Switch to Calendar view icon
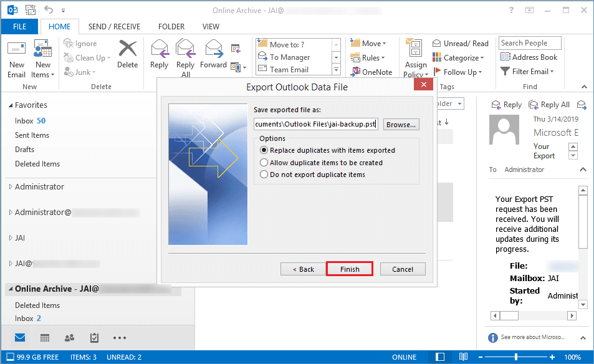This screenshot has width=594, height=364. click(45, 338)
